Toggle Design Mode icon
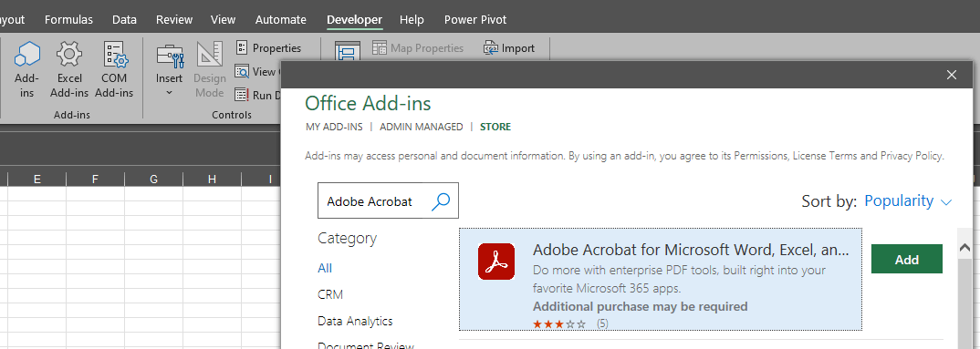The height and width of the screenshot is (349, 980). (x=209, y=55)
